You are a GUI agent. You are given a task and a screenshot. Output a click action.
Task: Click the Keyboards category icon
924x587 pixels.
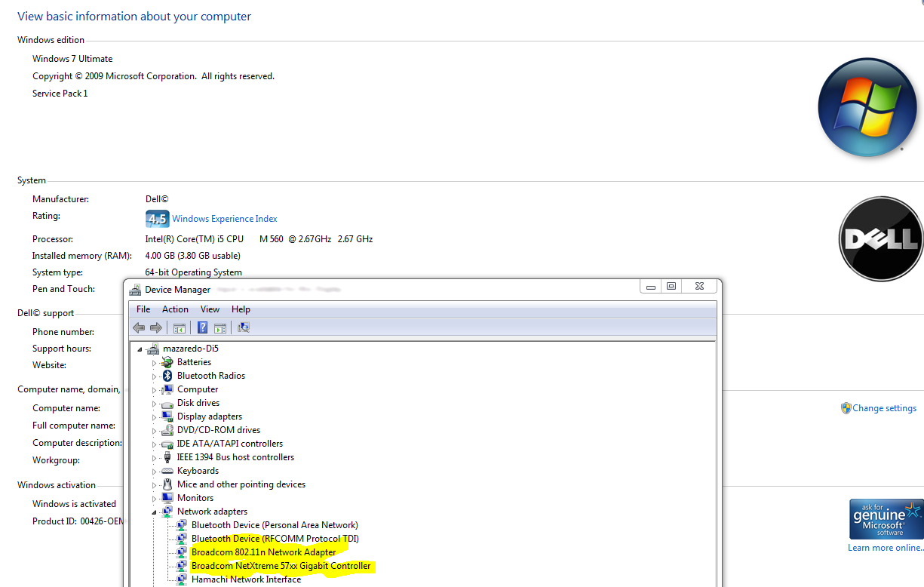tap(167, 471)
